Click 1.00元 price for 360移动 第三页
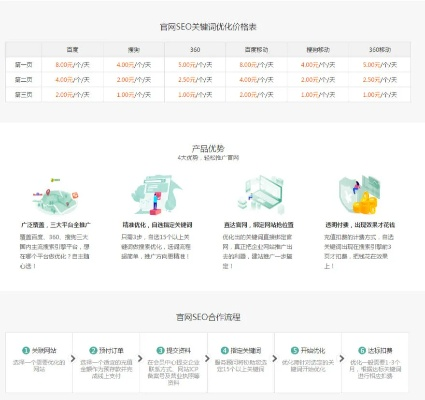The image size is (425, 400). tap(372, 95)
